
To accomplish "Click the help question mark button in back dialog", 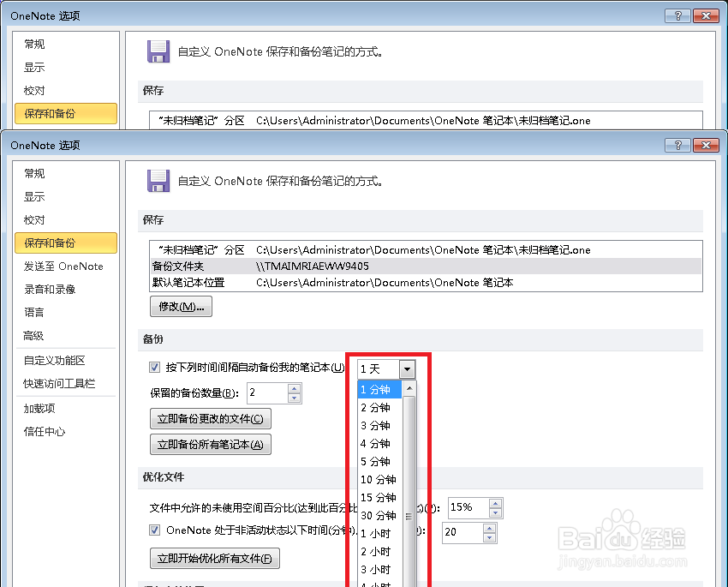I will click(677, 15).
